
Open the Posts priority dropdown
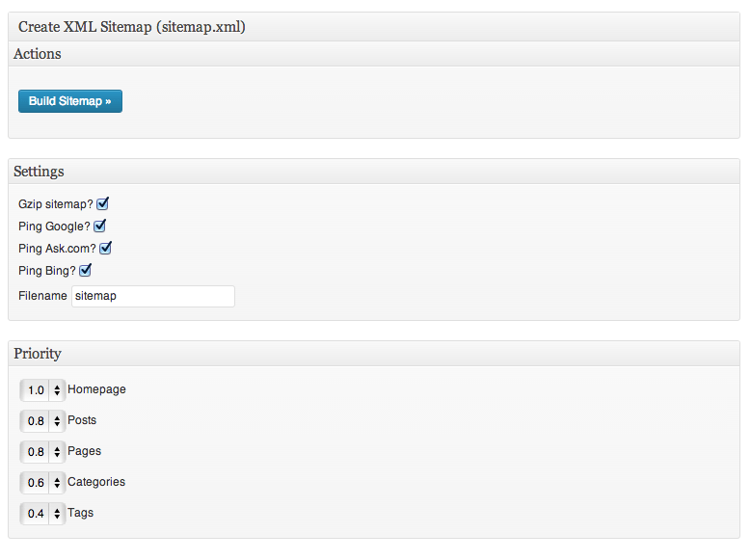click(42, 420)
